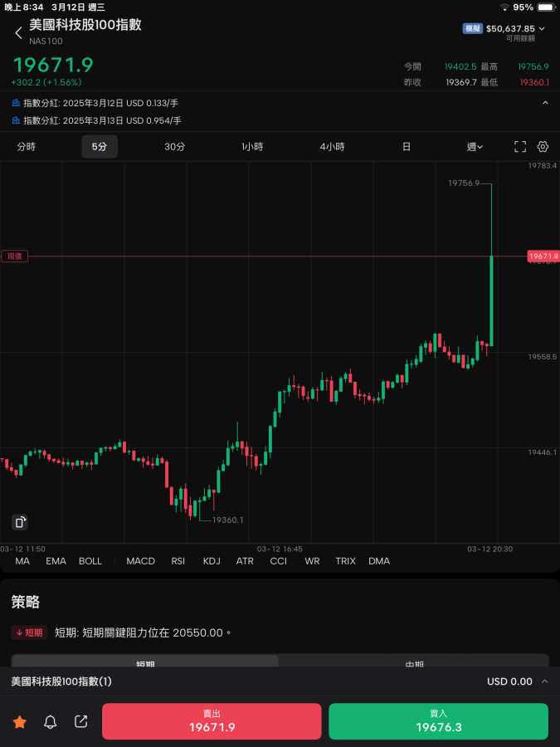560x747 pixels.
Task: Open price alert bell icon
Action: coord(51,722)
